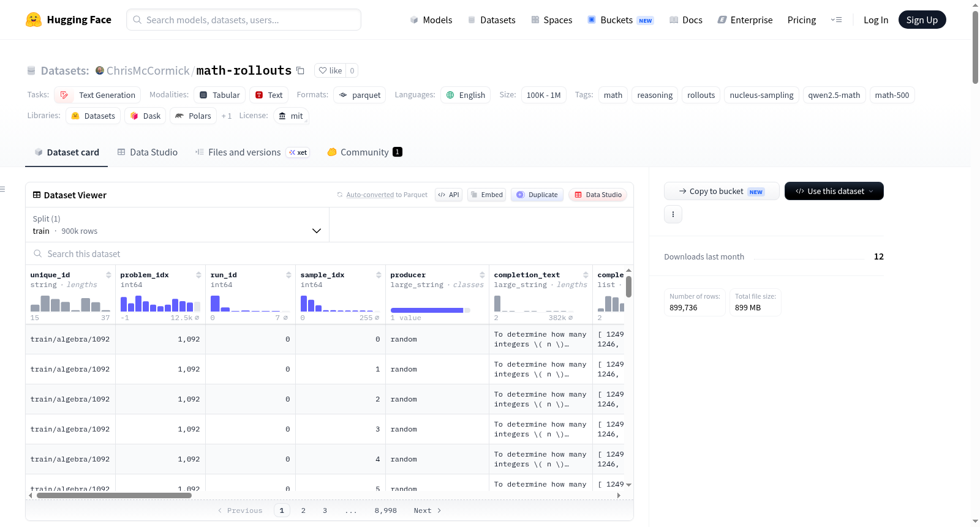980x527 pixels.
Task: Click the table vertical scrollbar thumb
Action: click(x=628, y=286)
